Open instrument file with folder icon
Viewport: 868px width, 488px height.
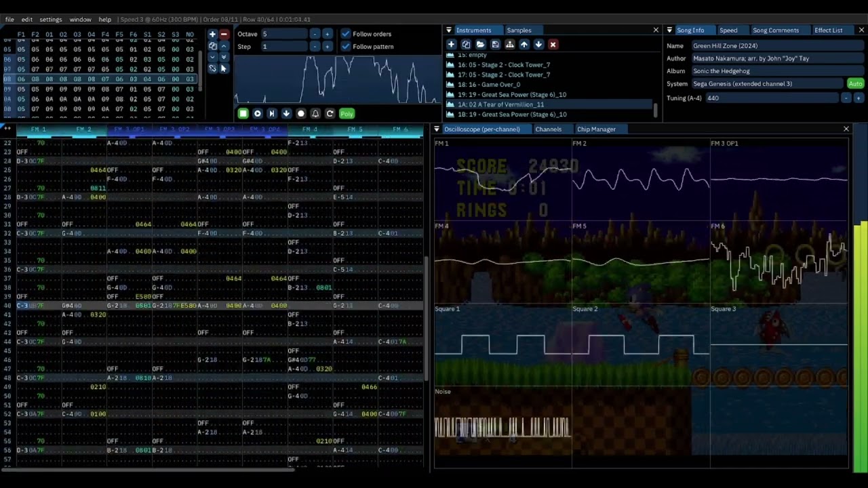pyautogui.click(x=480, y=45)
